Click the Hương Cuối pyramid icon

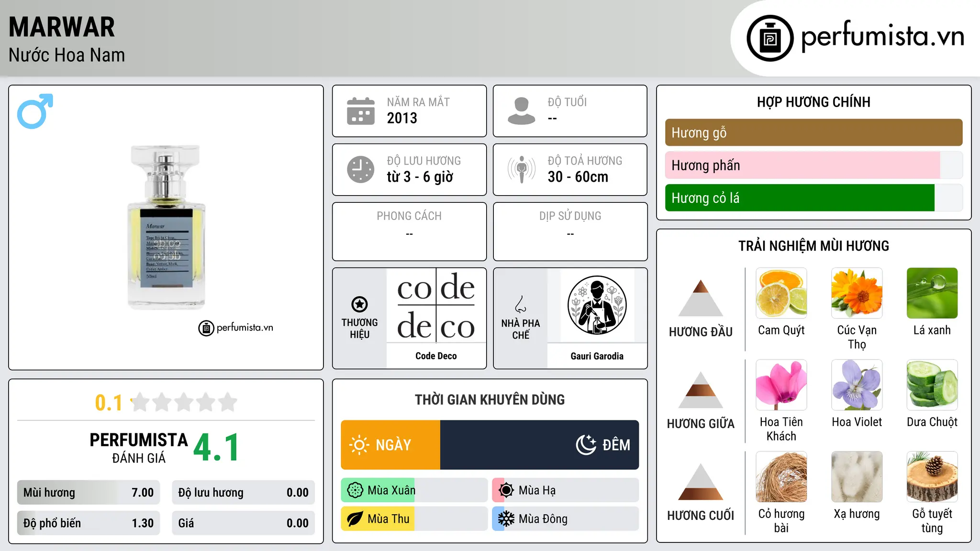701,481
